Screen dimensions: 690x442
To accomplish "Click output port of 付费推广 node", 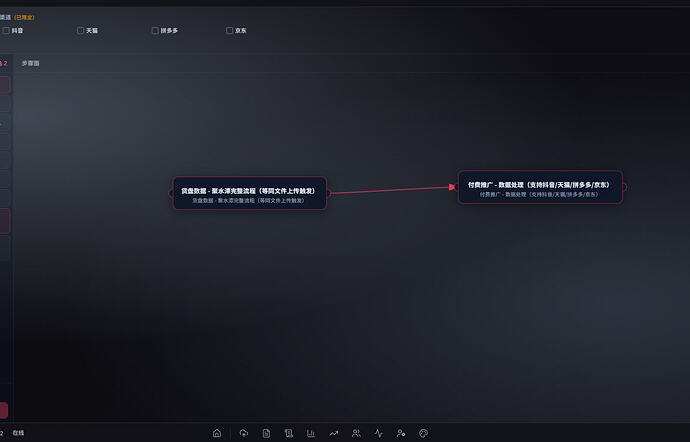I will (x=624, y=187).
